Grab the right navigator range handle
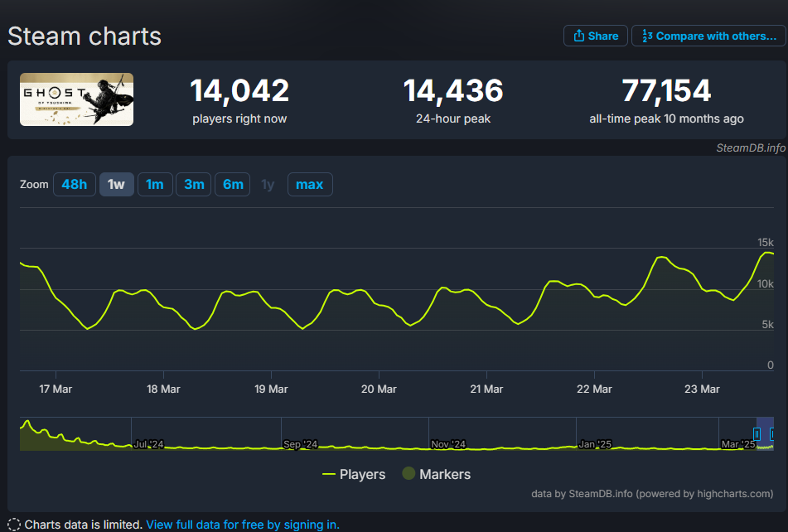Screen dimensions: 788x532 click(x=772, y=434)
